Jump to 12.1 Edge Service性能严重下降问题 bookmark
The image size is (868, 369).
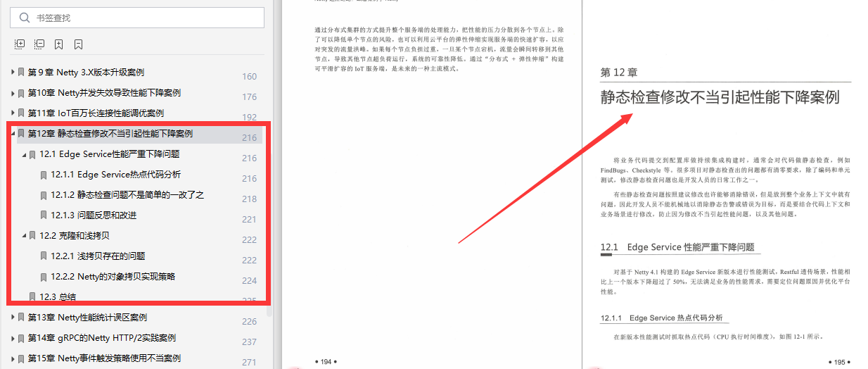110,154
